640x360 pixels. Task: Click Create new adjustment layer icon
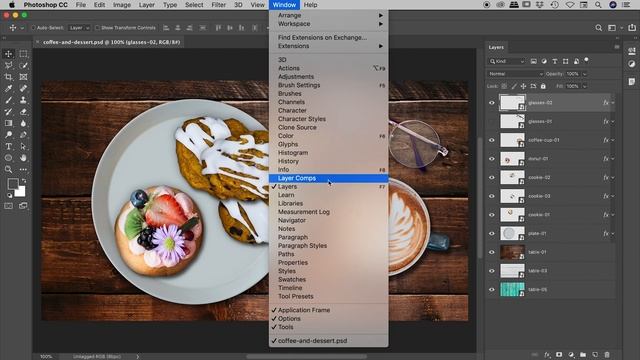point(571,355)
